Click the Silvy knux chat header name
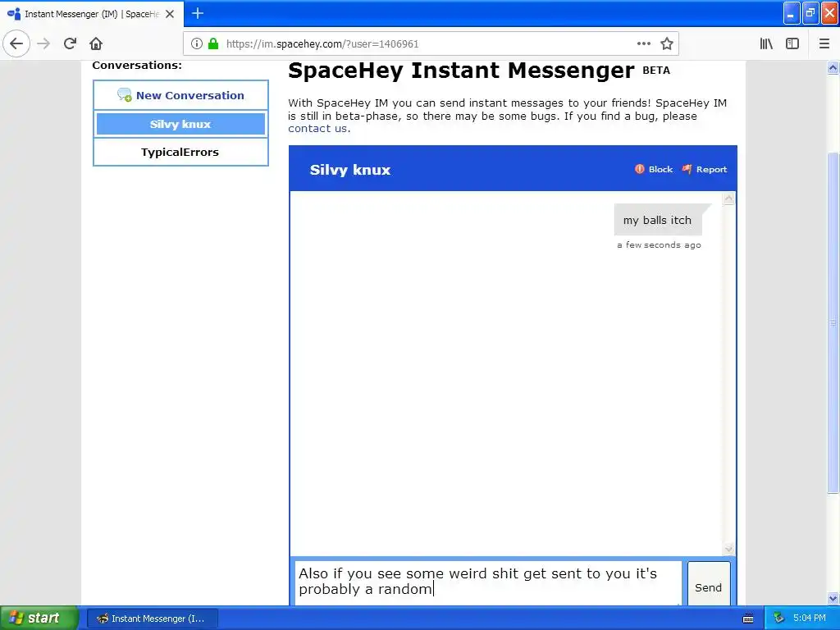This screenshot has width=840, height=630. pos(350,170)
